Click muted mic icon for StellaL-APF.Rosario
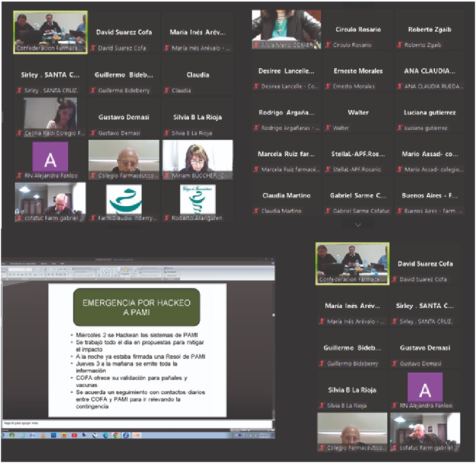 (328, 169)
